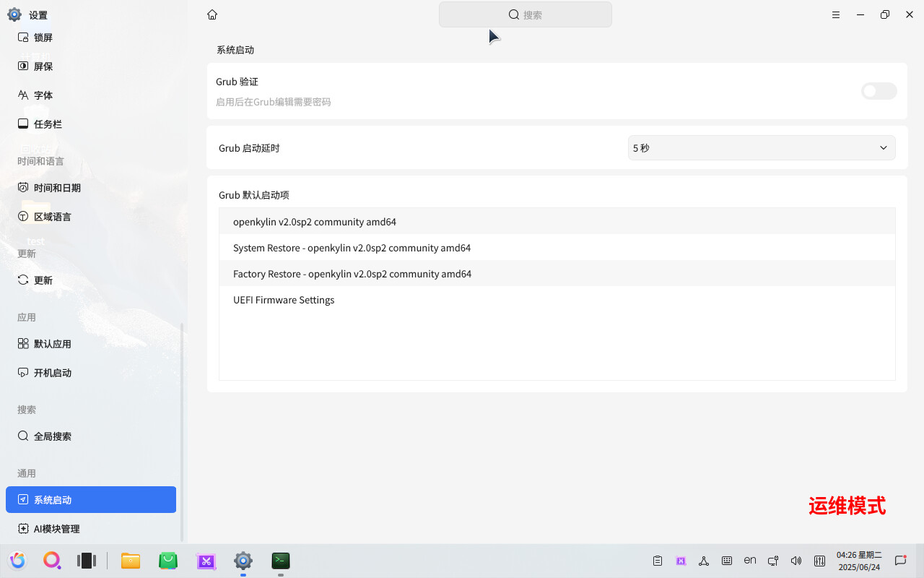Image resolution: width=924 pixels, height=578 pixels.
Task: Open 全局搜索 settings in sidebar
Action: (91, 436)
